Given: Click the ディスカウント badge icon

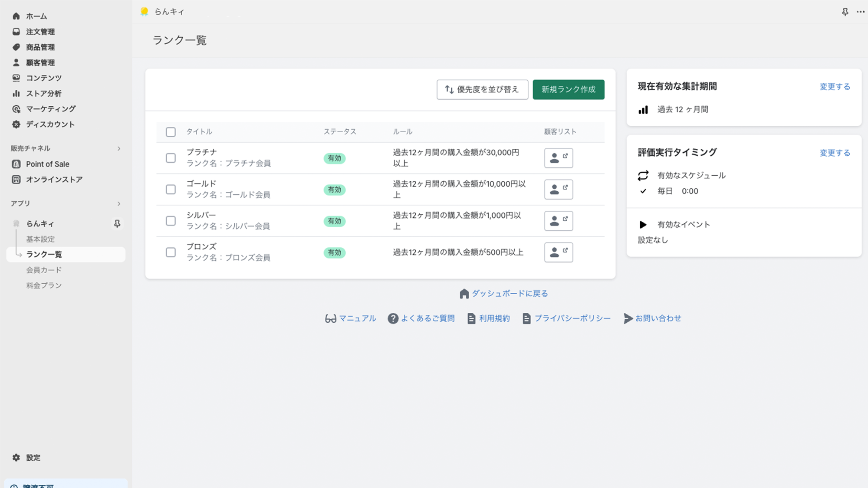Looking at the screenshot, I should pyautogui.click(x=16, y=124).
